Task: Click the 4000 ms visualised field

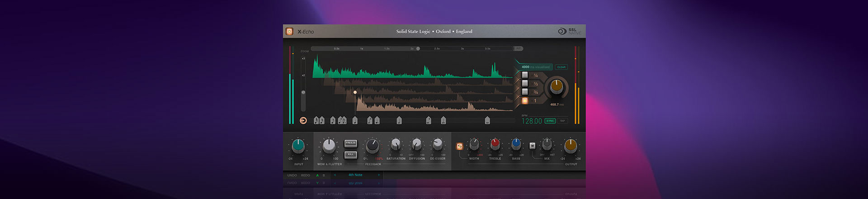Action: (x=536, y=67)
